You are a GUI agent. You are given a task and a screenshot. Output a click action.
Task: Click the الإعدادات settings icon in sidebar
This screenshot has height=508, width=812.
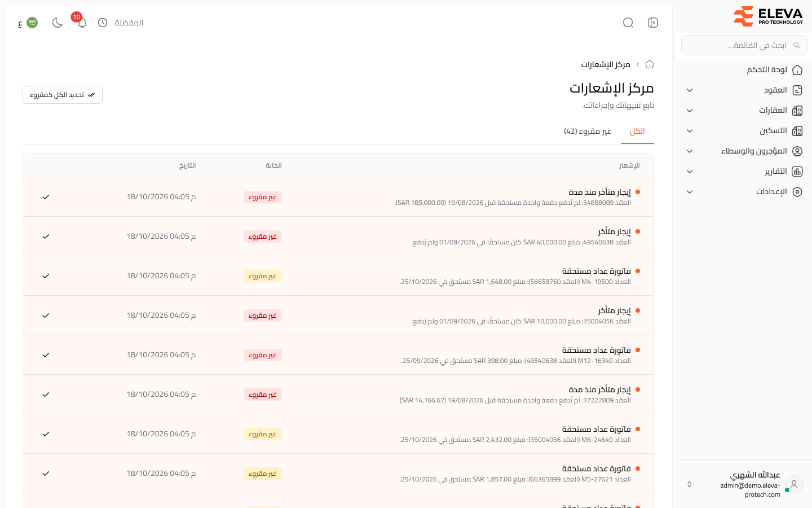[797, 192]
